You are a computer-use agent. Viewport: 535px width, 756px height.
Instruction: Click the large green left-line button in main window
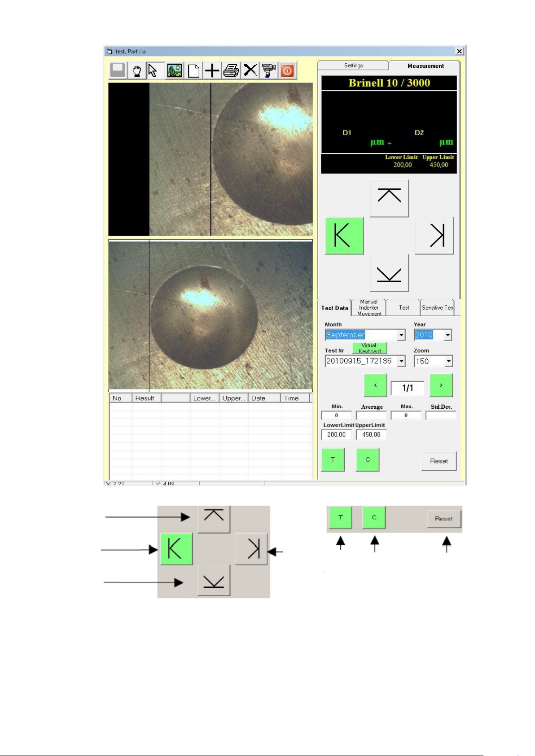pos(344,236)
